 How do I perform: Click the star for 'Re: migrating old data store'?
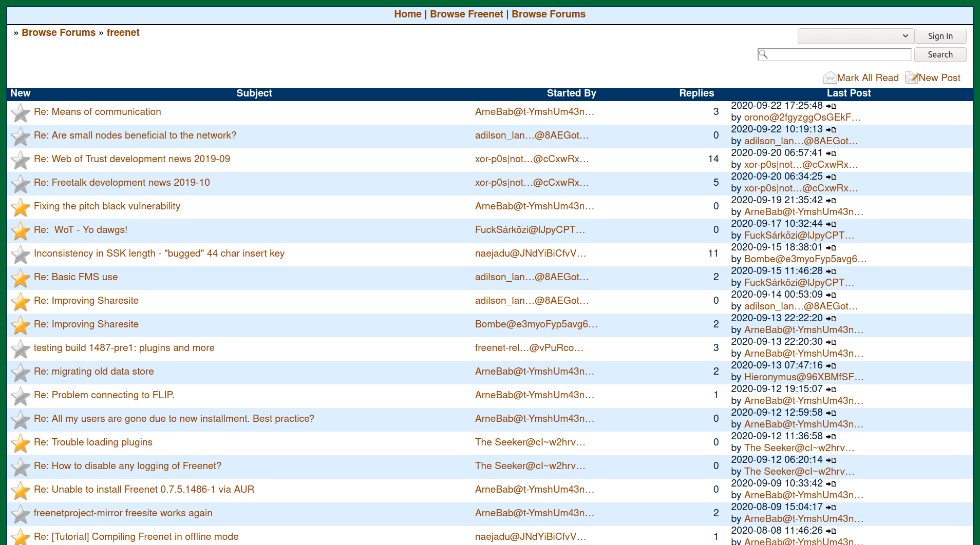click(21, 373)
